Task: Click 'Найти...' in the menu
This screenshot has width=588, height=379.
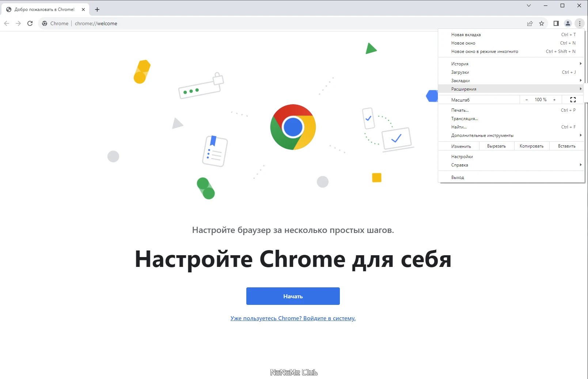Action: 511,127
